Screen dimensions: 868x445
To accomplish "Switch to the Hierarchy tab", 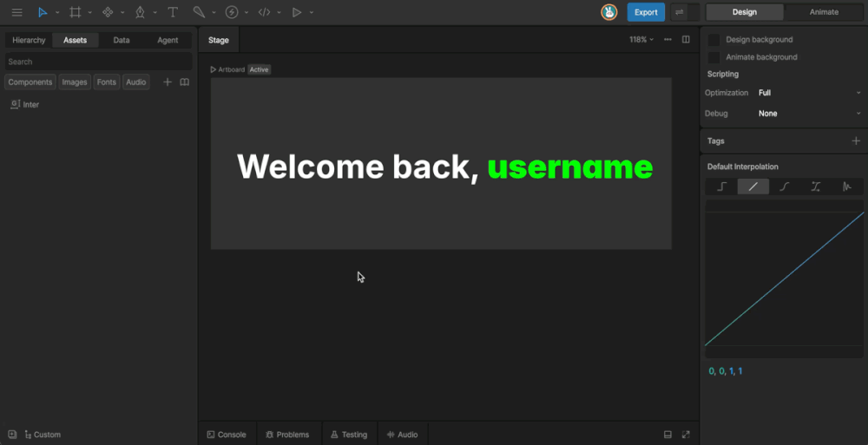I will pos(29,40).
